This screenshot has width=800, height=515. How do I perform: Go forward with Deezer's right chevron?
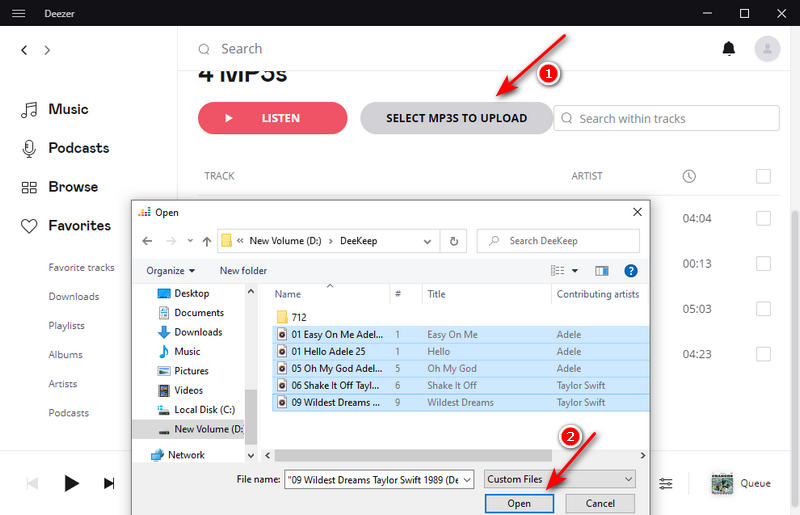click(47, 50)
